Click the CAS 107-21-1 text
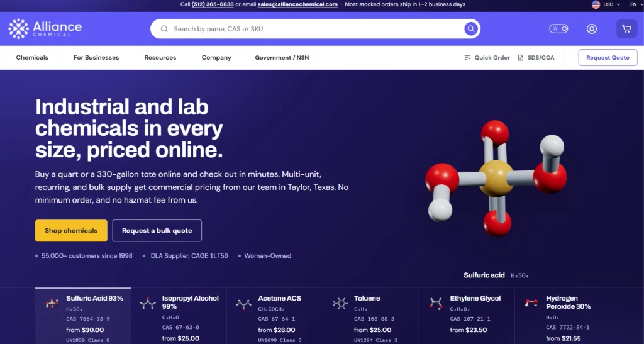 (470, 319)
